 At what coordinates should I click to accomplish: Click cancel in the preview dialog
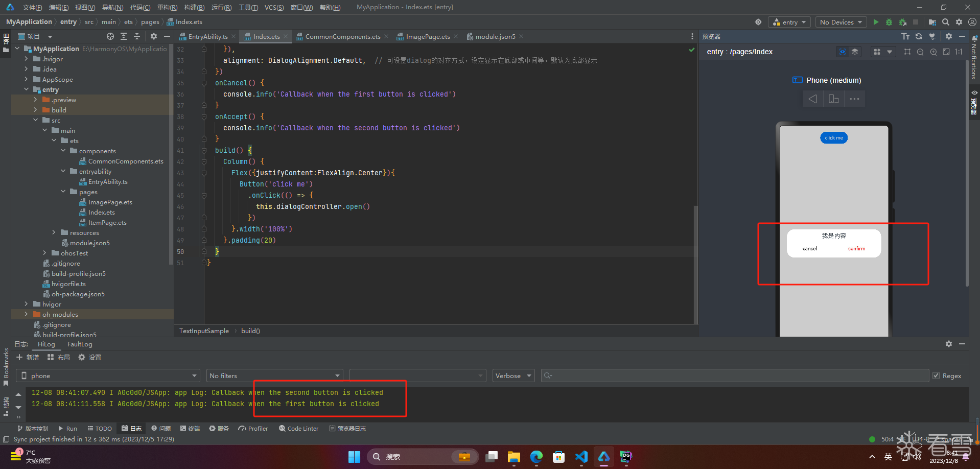(809, 249)
